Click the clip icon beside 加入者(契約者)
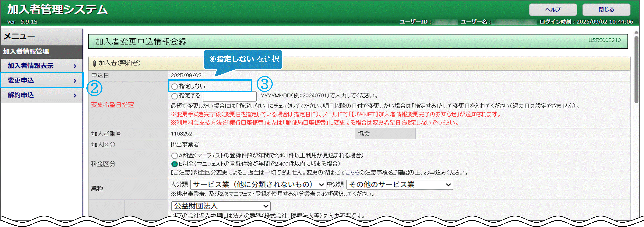 pos(94,63)
